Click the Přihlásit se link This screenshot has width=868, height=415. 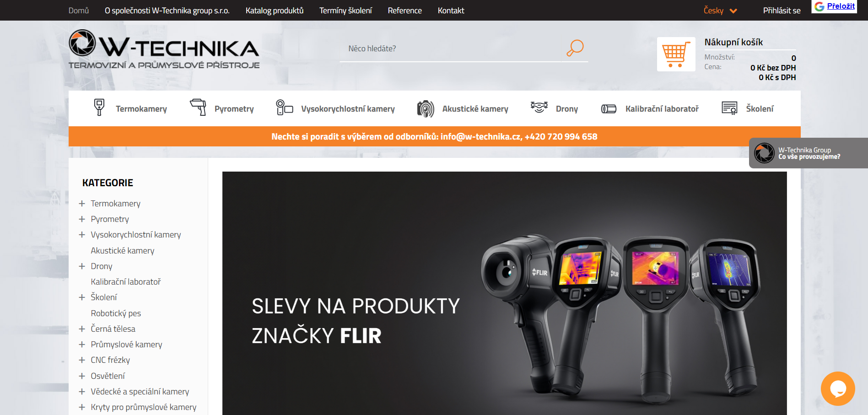tap(782, 11)
